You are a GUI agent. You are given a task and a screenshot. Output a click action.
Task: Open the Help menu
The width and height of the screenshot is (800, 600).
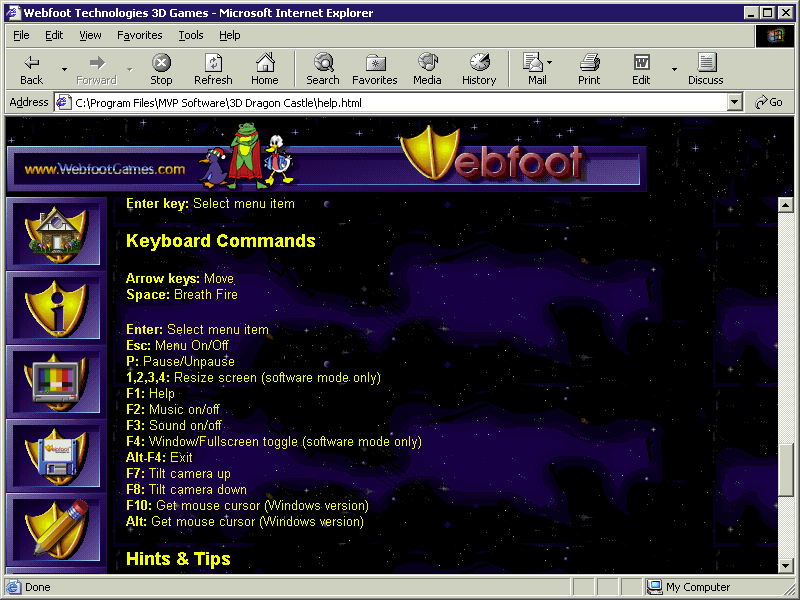pyautogui.click(x=230, y=35)
